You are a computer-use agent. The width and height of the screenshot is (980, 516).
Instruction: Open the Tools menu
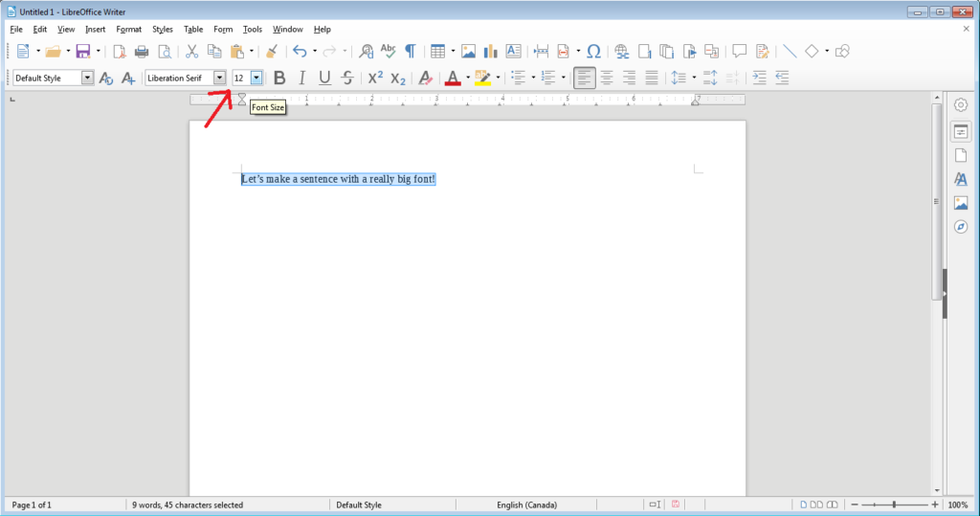tap(252, 30)
